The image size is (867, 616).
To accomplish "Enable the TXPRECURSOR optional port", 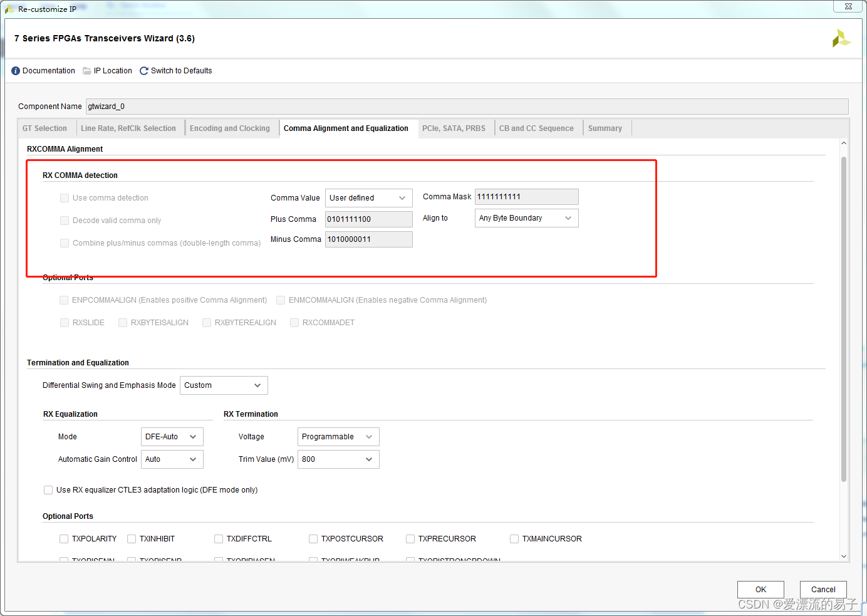I will (410, 539).
